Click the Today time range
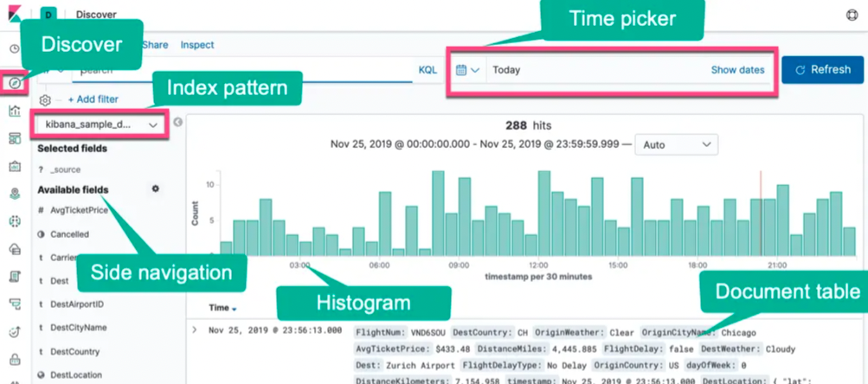868x384 pixels. 506,70
